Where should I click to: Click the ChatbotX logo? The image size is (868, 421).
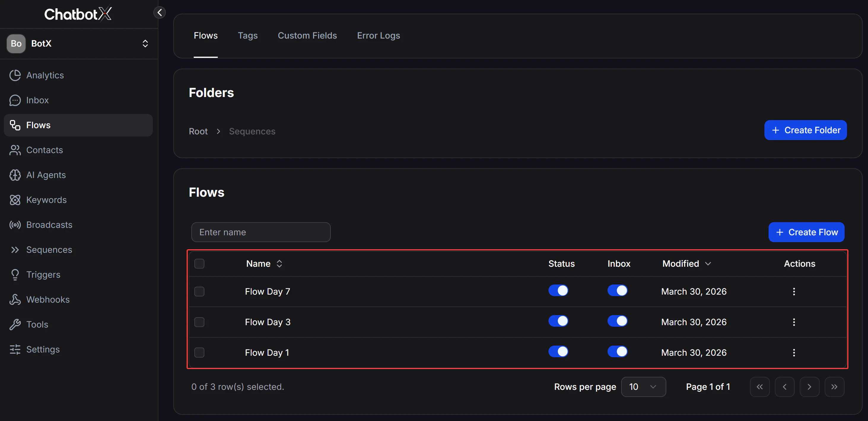pyautogui.click(x=78, y=14)
